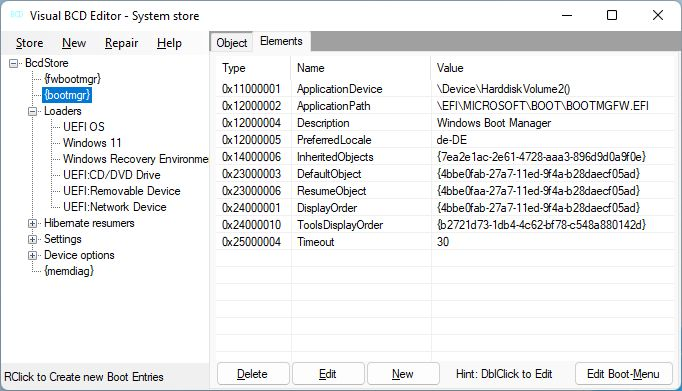Viewport: 682px width, 391px height.
Task: Select the {fwbootmgr} tree entry
Action: tap(72, 79)
